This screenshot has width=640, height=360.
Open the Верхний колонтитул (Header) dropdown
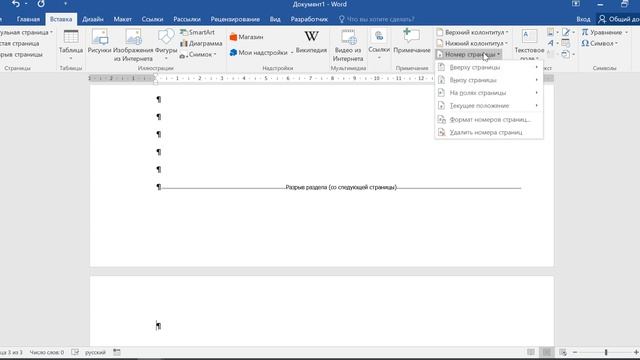[x=472, y=32]
